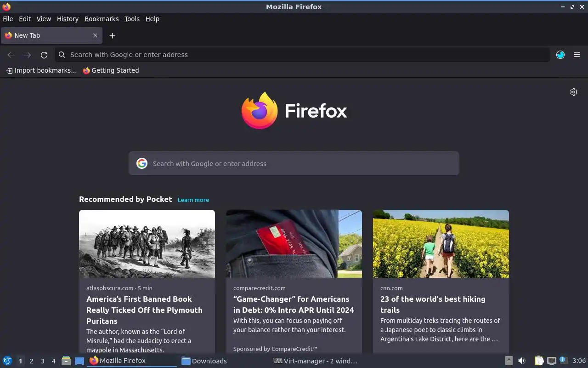Screen dimensions: 588x368
Task: Switch to workspace 4
Action: 54,361
